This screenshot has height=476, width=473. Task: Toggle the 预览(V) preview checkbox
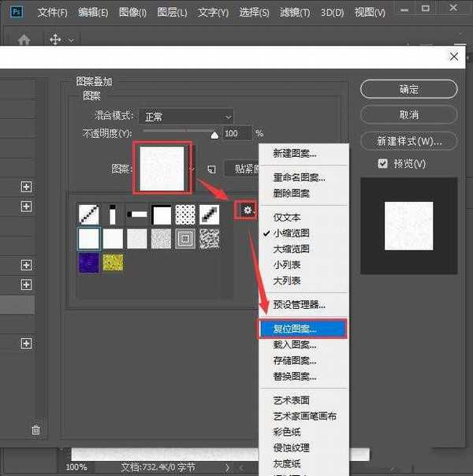click(383, 163)
